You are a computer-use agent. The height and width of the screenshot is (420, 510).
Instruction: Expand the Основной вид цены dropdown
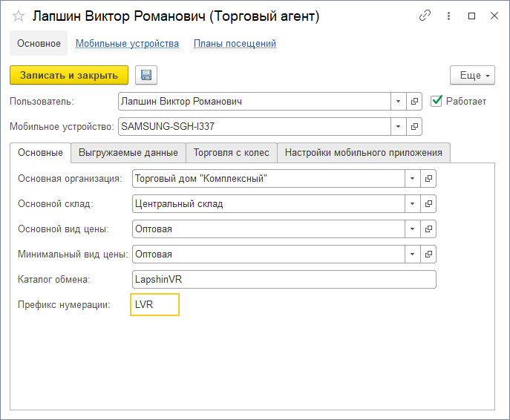point(412,229)
